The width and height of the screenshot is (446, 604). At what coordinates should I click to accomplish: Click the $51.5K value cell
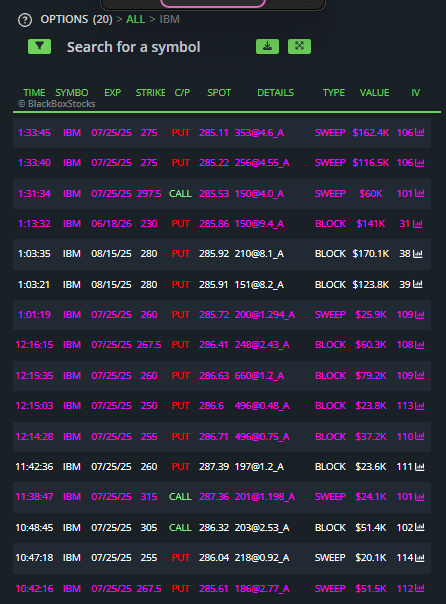pyautogui.click(x=371, y=588)
